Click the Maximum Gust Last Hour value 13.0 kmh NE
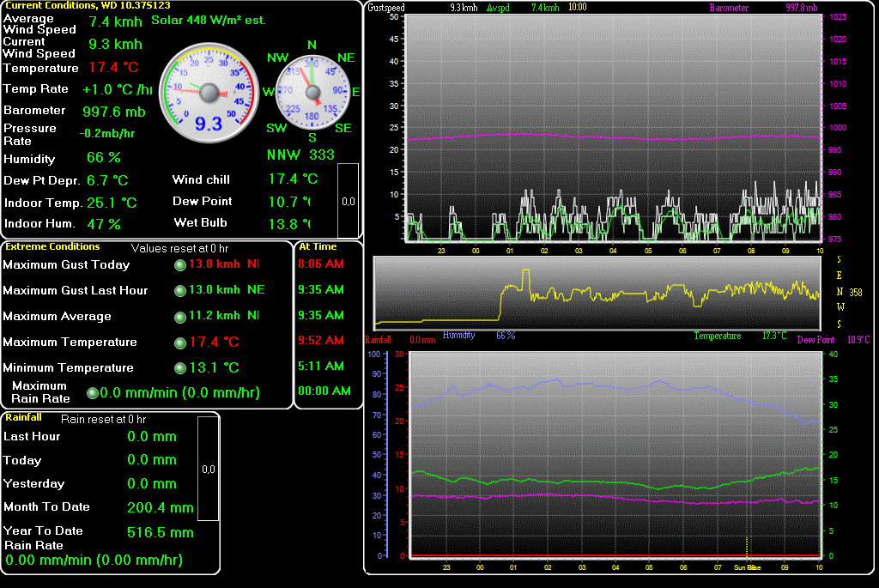 tap(227, 290)
